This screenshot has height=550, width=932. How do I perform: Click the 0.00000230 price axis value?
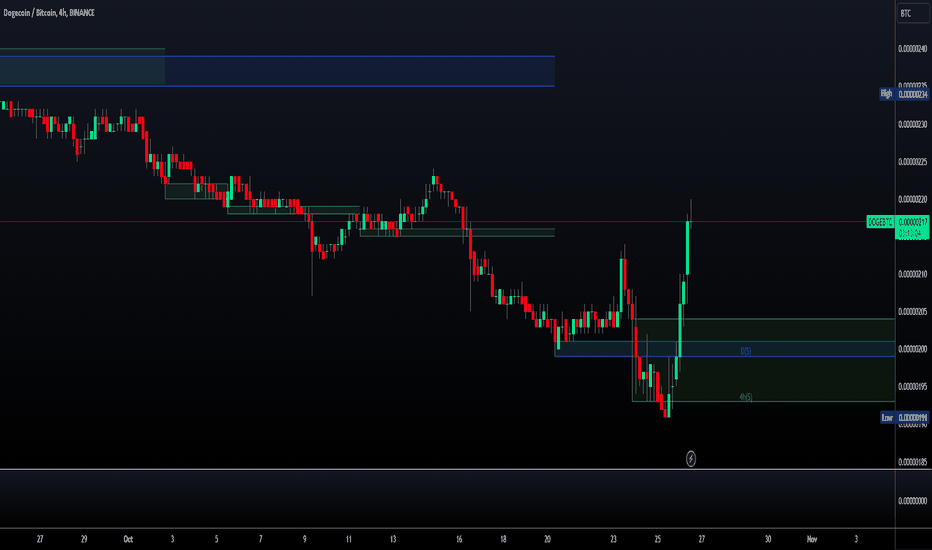point(912,124)
